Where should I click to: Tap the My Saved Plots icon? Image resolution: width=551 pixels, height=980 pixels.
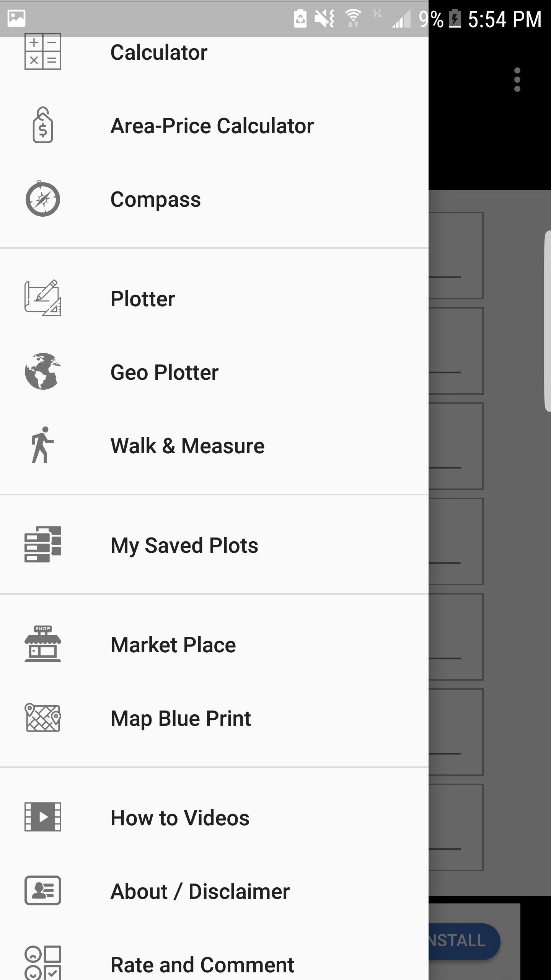[43, 545]
